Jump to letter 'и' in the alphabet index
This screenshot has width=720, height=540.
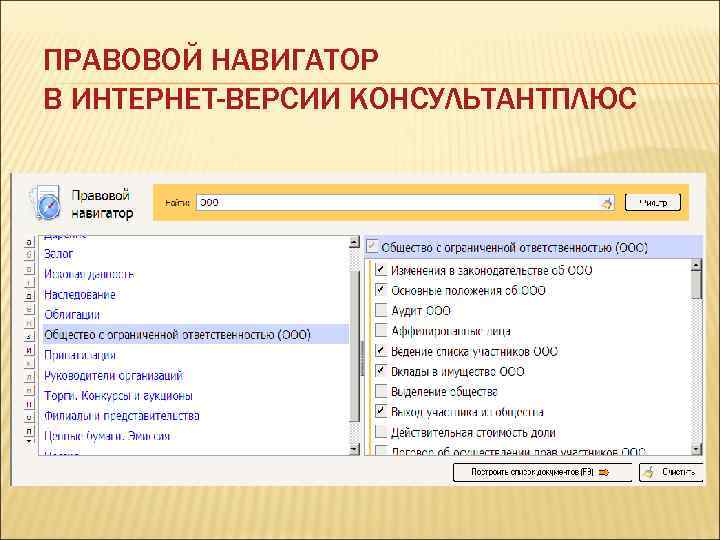click(29, 350)
